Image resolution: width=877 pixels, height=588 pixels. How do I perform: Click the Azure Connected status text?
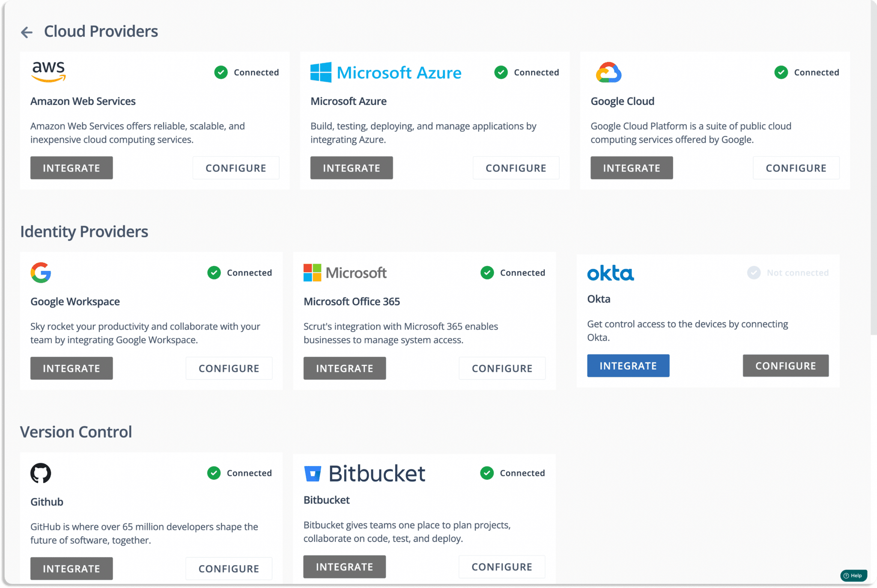coord(537,72)
